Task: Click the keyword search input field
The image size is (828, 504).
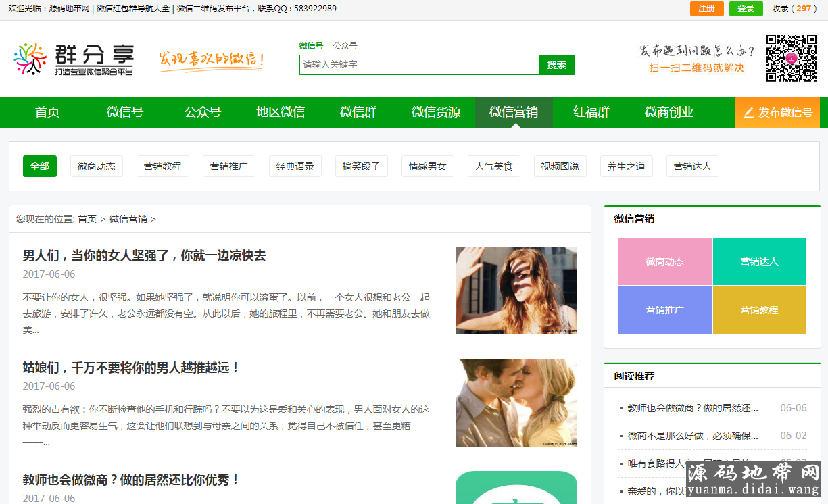Action: coord(419,65)
